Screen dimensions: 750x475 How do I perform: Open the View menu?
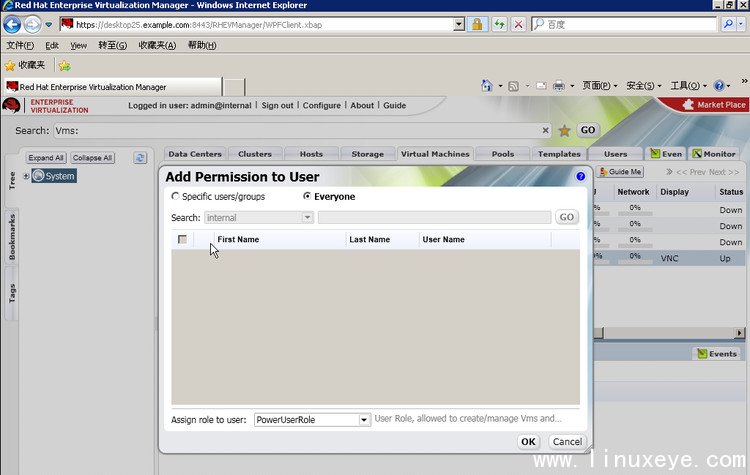[x=78, y=45]
